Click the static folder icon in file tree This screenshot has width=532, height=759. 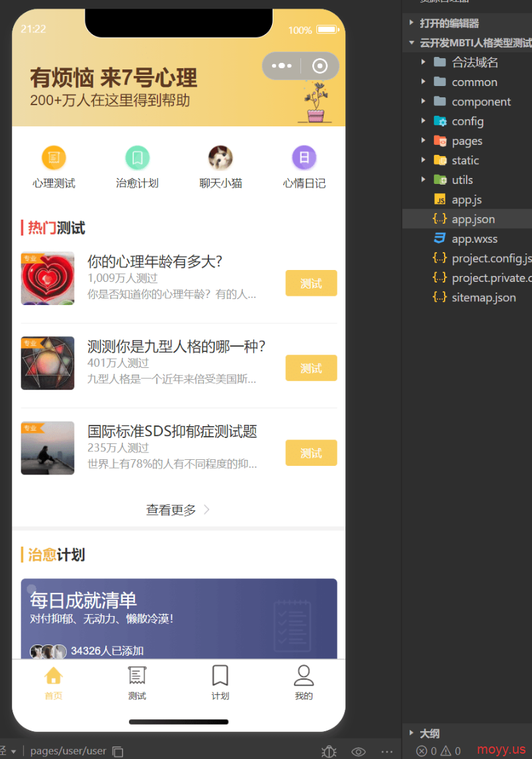(440, 160)
